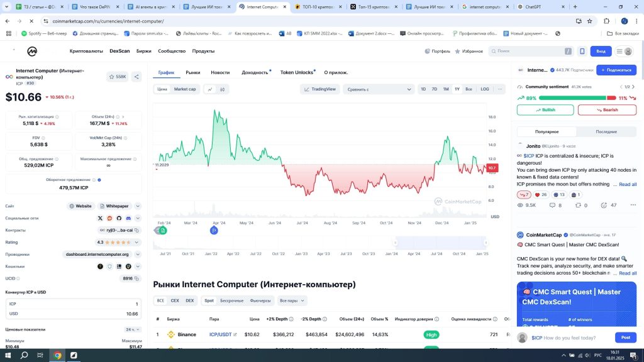Image resolution: width=644 pixels, height=362 pixels.
Task: Open Chrome extensions puzzle icon
Action: 607,21
